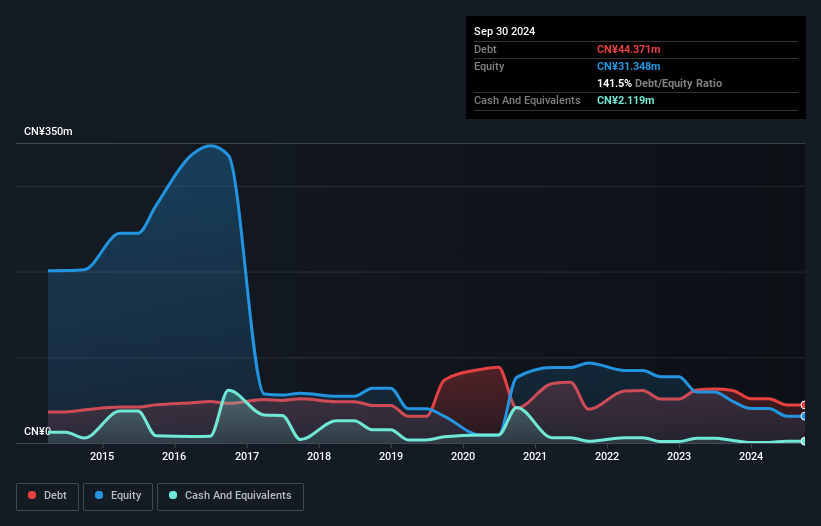Click the Debt row label in tooltip
The image size is (821, 526).
(485, 49)
